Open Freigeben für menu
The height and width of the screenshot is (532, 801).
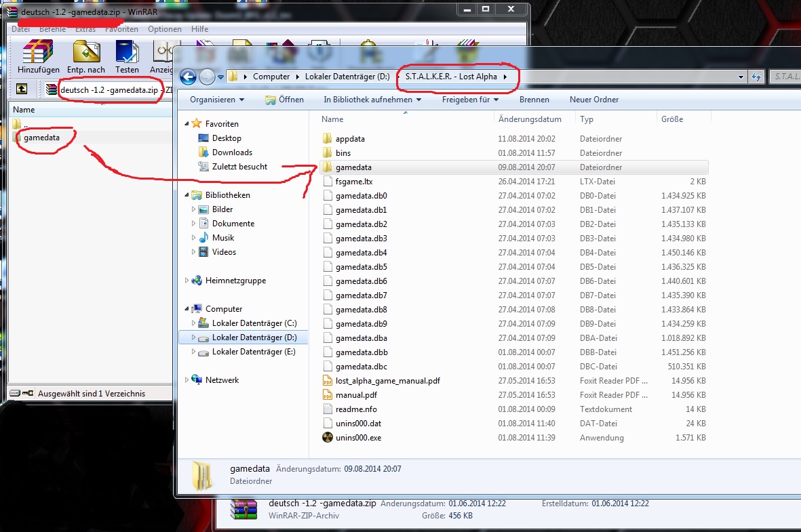(470, 100)
